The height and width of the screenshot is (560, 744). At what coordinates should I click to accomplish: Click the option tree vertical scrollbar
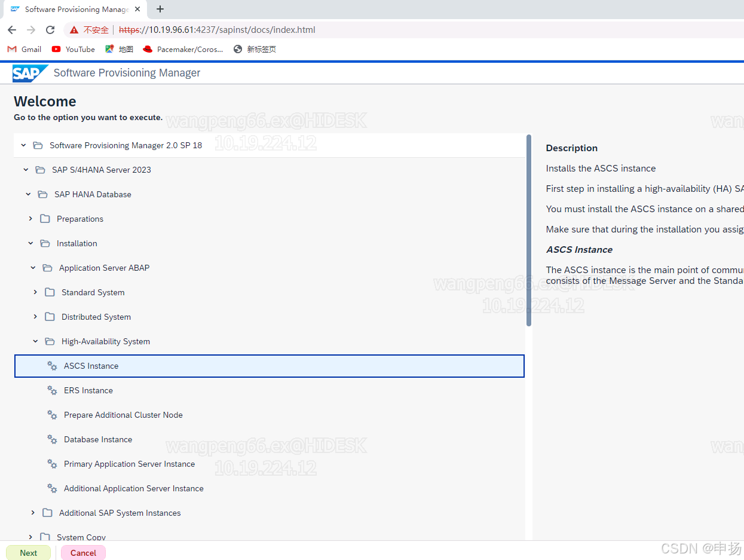[529, 231]
